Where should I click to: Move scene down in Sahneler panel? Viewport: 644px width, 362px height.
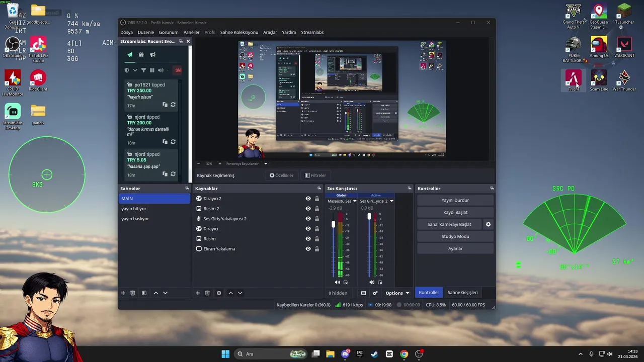click(165, 293)
